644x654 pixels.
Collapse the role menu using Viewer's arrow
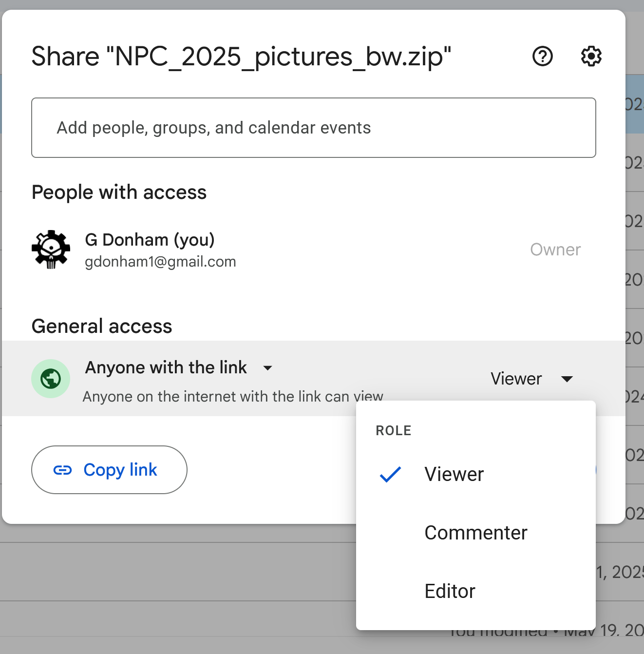(x=567, y=379)
